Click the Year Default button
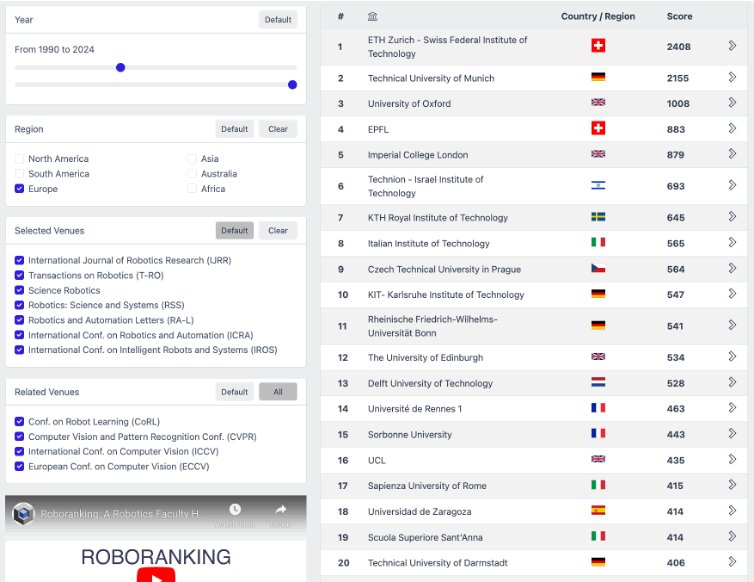754x582 pixels. click(x=278, y=20)
